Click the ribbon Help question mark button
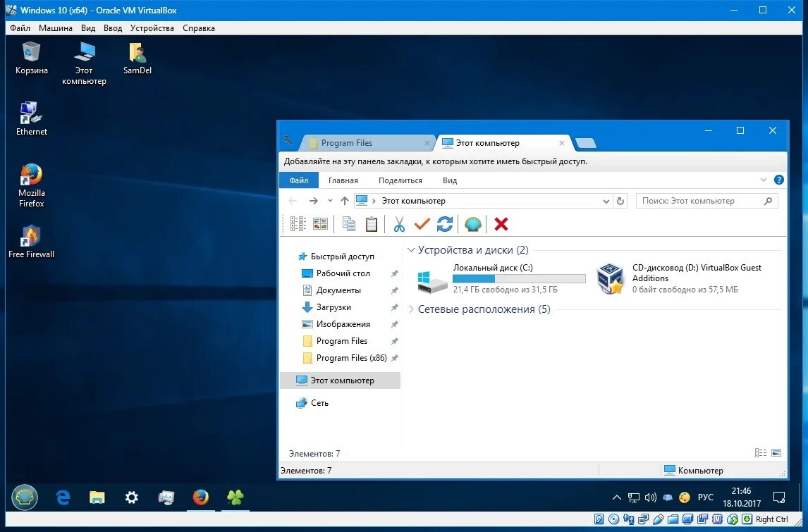808x532 pixels. [x=779, y=180]
